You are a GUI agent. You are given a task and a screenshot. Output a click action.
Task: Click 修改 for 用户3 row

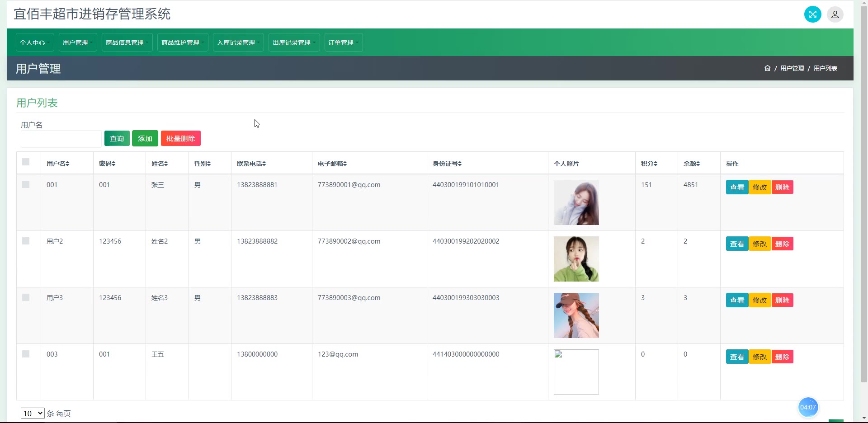click(x=760, y=301)
